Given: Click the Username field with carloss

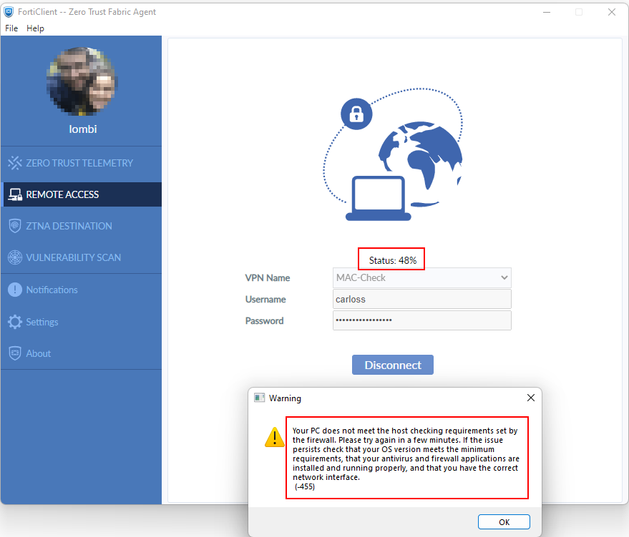Looking at the screenshot, I should tap(422, 299).
